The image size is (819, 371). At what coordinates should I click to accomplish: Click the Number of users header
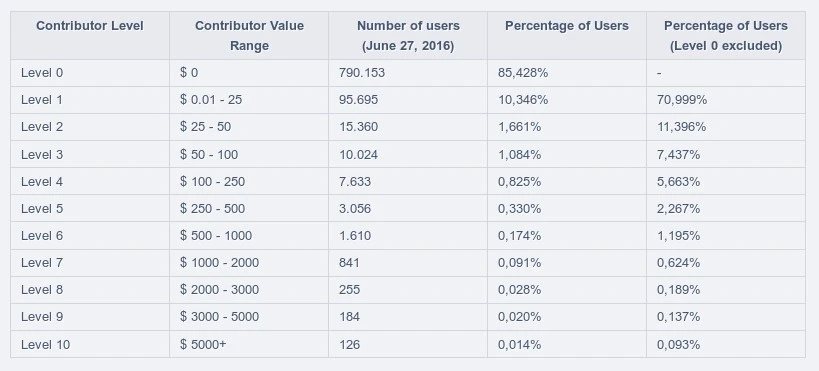(408, 36)
